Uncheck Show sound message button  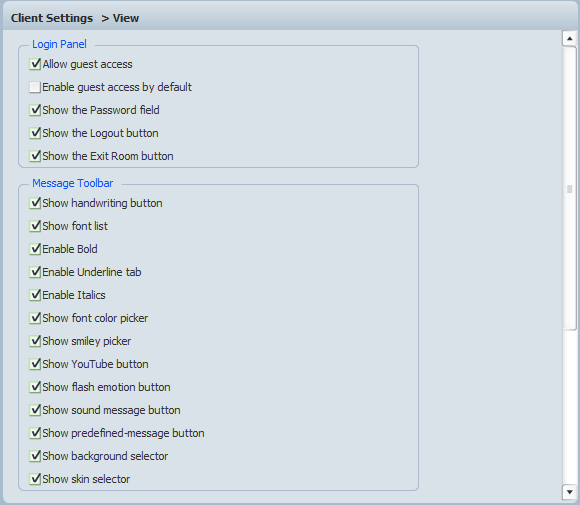(x=35, y=410)
